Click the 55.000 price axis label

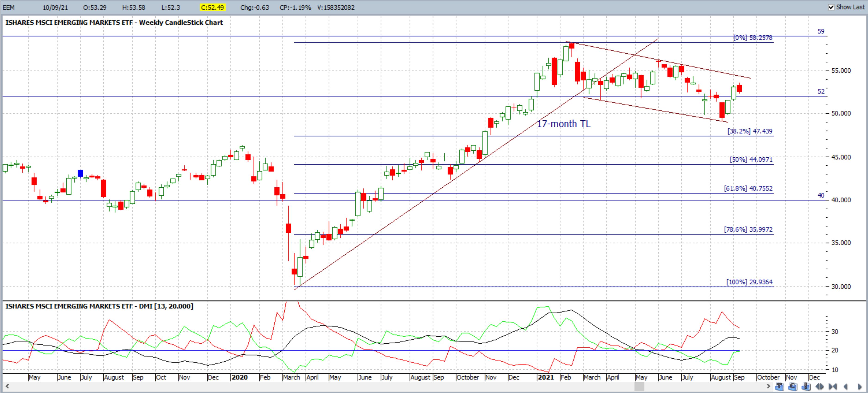pyautogui.click(x=841, y=71)
